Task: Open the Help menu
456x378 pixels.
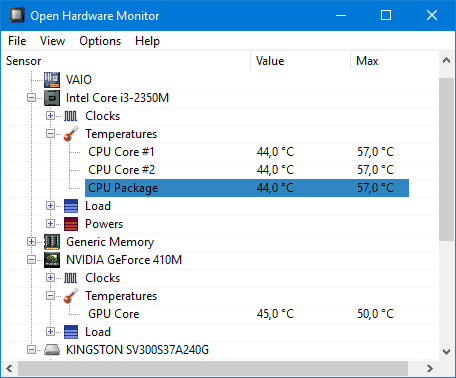Action: click(147, 41)
